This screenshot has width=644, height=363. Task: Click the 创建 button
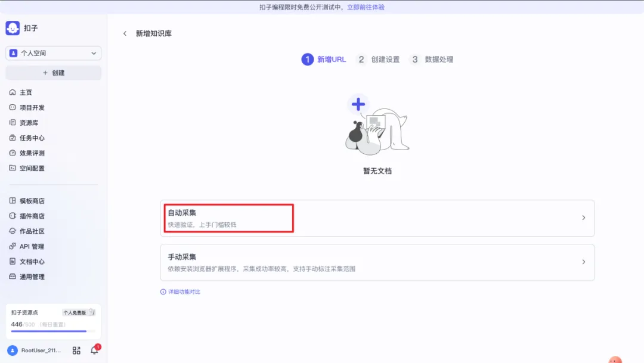(54, 73)
